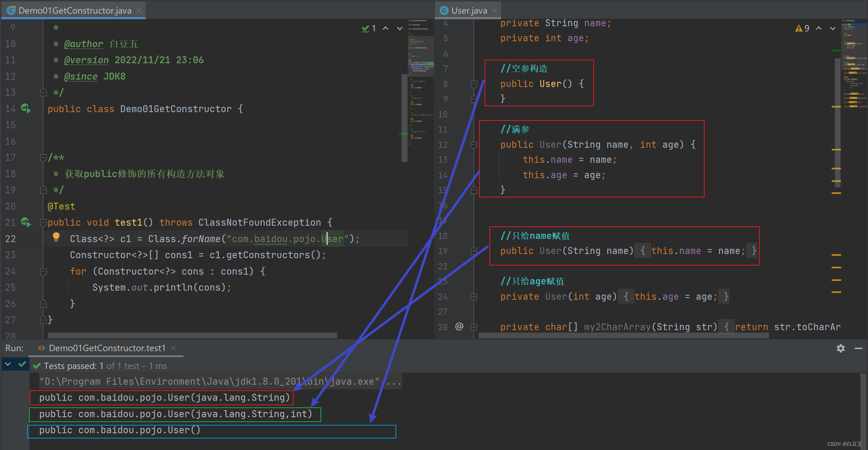Click the User(java.lang.String,int) output line
Viewport: 868px width, 450px height.
[x=175, y=414]
